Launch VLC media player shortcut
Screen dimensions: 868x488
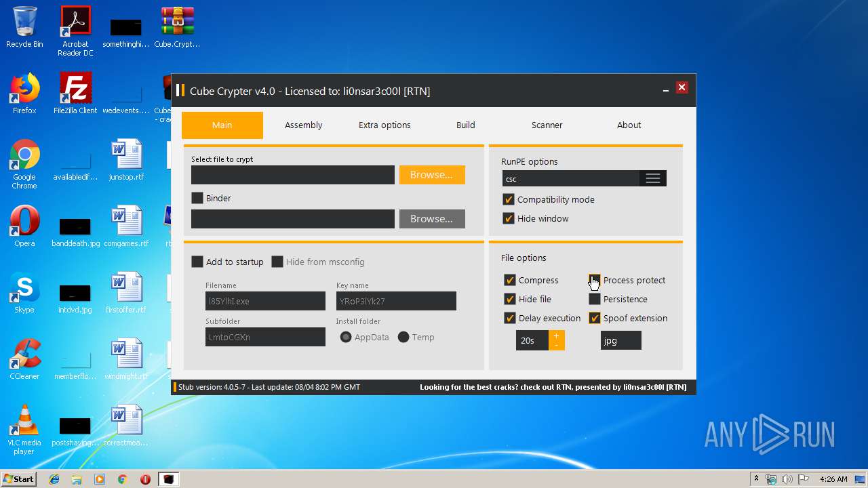24,430
